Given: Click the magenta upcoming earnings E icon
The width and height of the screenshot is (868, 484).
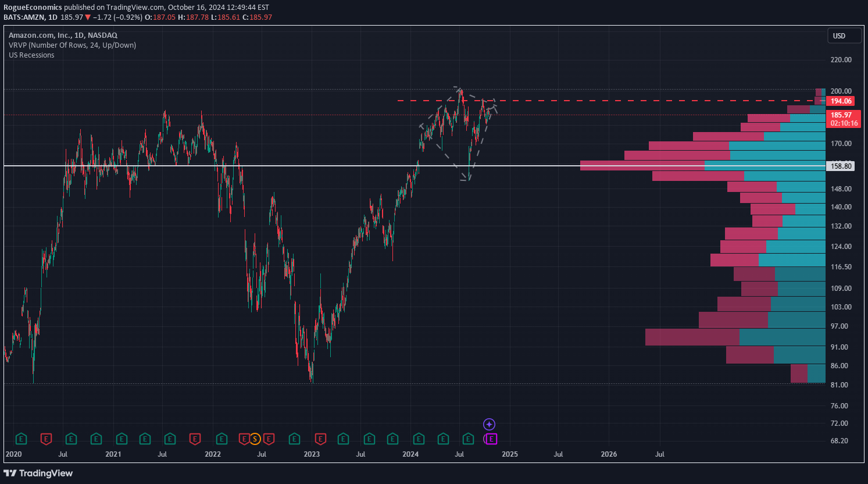Looking at the screenshot, I should 491,439.
